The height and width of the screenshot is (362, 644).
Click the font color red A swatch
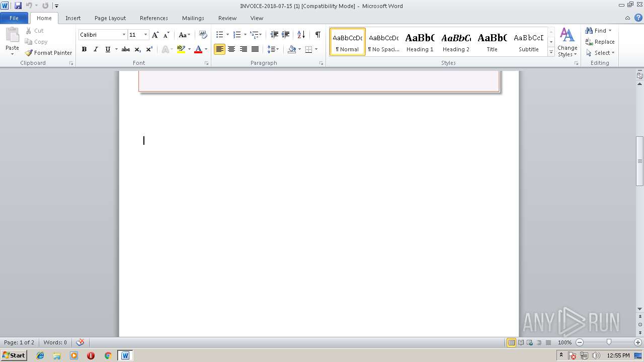[198, 49]
